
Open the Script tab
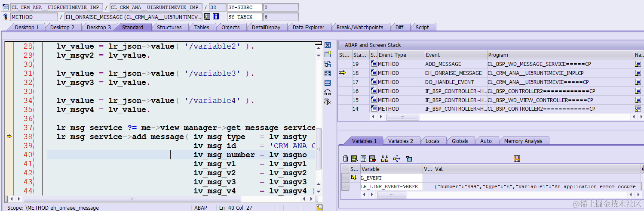pyautogui.click(x=422, y=27)
